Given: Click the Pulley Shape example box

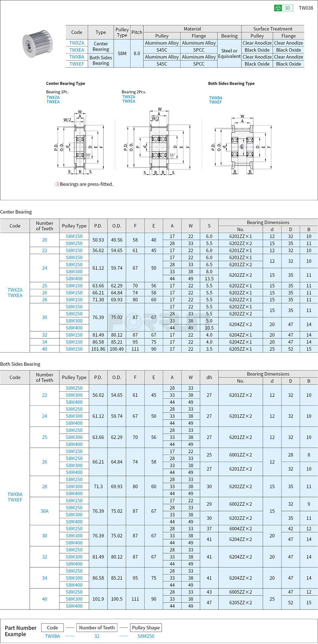Looking at the screenshot, I should pyautogui.click(x=146, y=628).
